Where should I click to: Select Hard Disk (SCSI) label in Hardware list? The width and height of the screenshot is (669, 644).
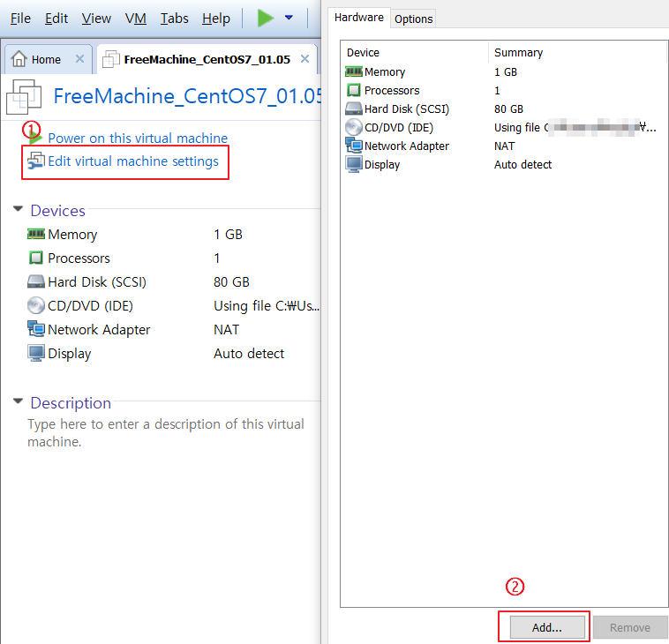coord(407,109)
